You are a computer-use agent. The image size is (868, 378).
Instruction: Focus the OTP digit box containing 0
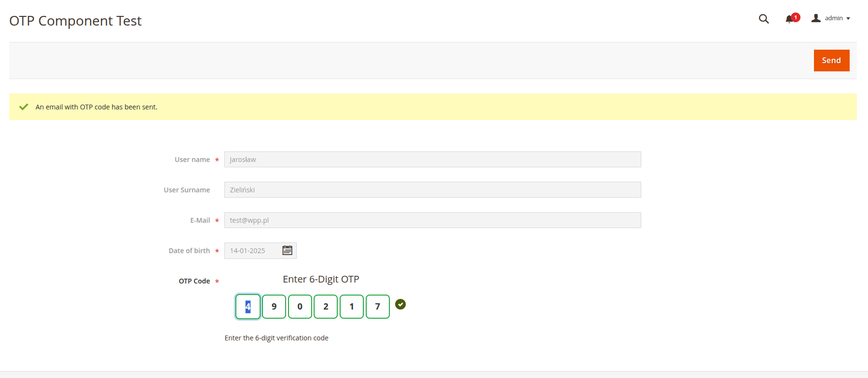click(x=300, y=307)
